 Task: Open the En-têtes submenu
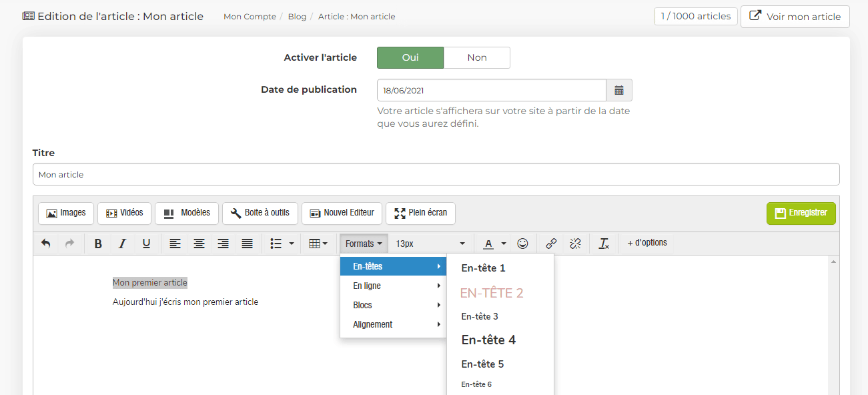[394, 266]
